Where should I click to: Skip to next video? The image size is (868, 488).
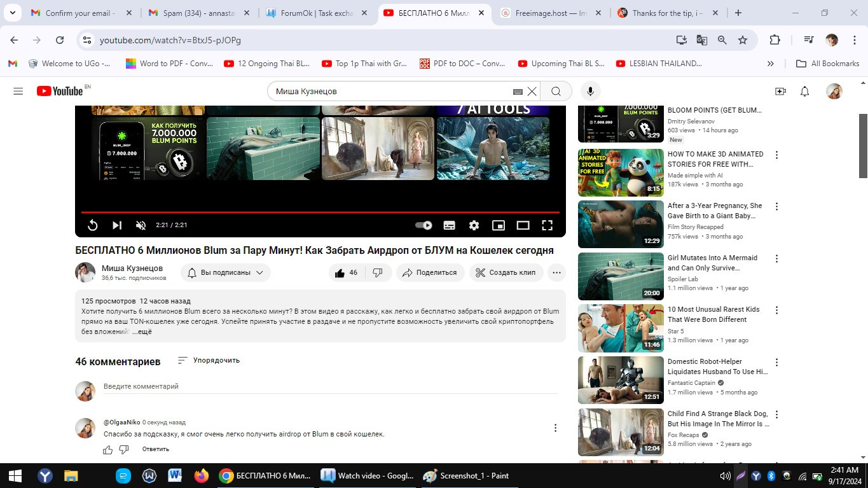pos(117,225)
